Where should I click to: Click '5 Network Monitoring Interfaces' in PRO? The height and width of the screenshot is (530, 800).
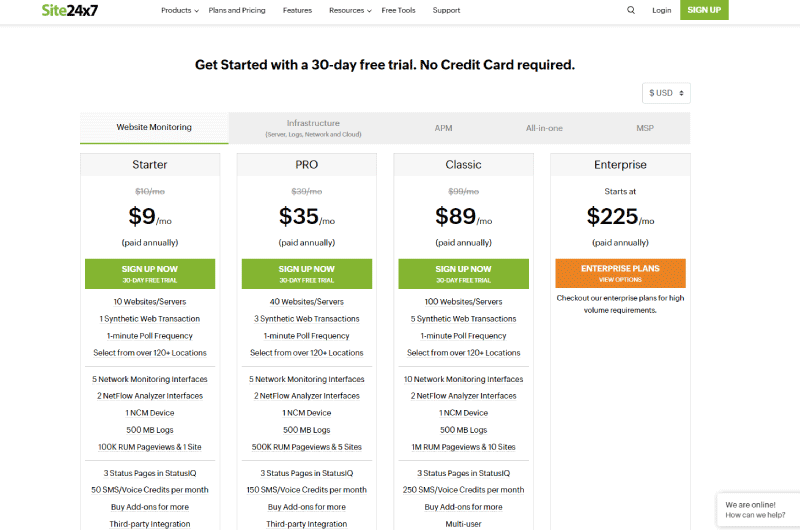307,379
